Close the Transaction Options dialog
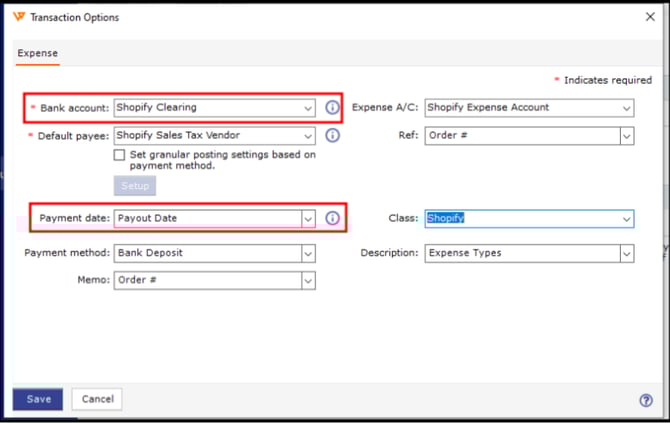The image size is (670, 423). point(651,17)
